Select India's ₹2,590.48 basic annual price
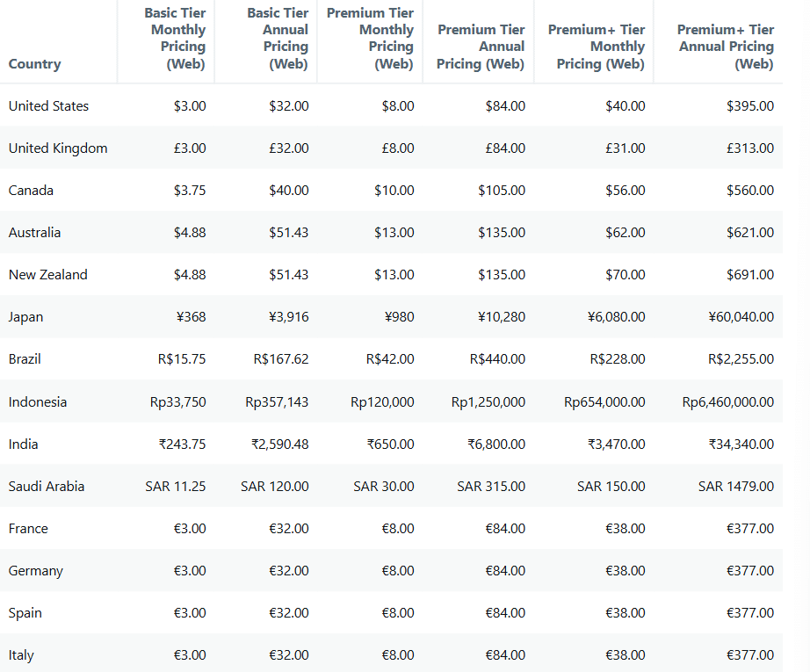Viewport: 810px width, 672px height. [x=280, y=444]
